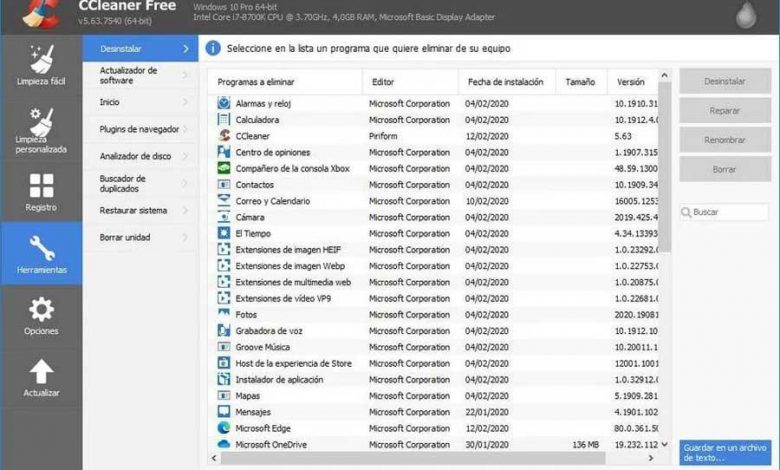Select Extensiones de imagen HEIF row
Viewport: 780px width, 470px height.
433,249
